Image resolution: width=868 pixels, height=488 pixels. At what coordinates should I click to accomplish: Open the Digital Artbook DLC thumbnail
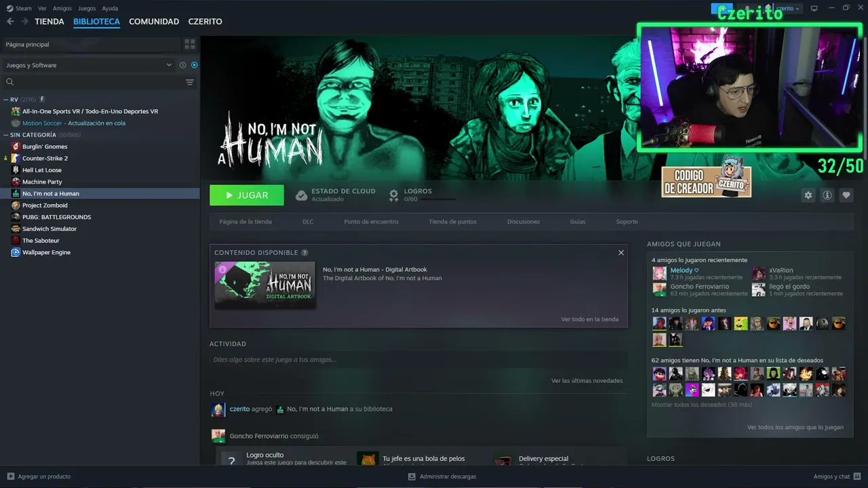point(265,285)
